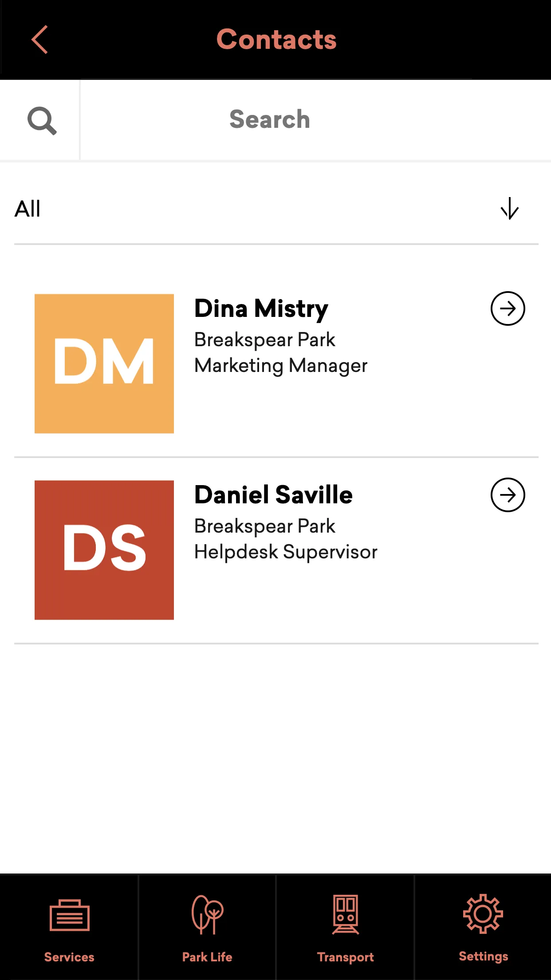
Task: Open Daniel Saville's details arrow icon
Action: point(508,495)
